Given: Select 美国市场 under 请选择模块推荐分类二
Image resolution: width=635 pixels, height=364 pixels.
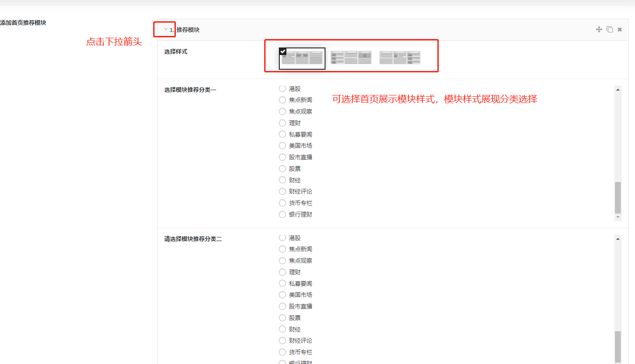Looking at the screenshot, I should click(x=282, y=295).
